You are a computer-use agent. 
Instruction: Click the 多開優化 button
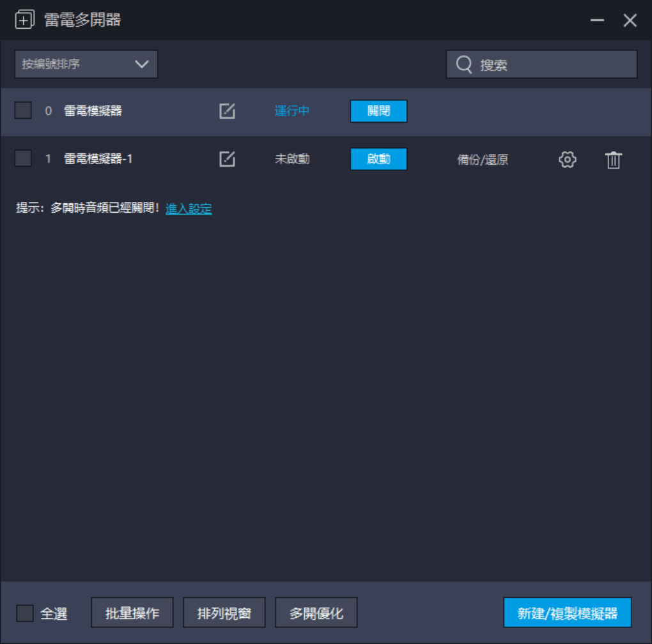coord(316,613)
